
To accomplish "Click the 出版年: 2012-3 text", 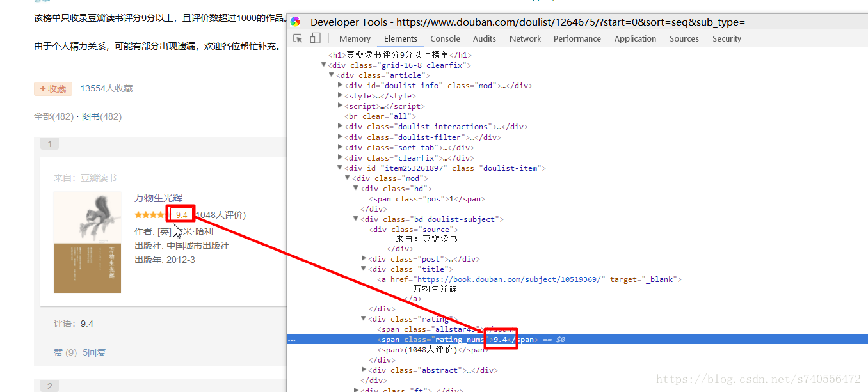I will tap(165, 260).
